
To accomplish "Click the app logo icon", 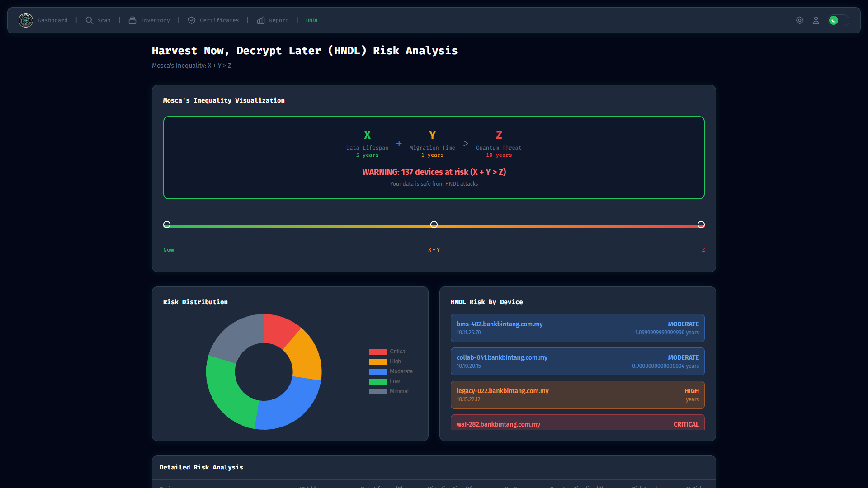I will click(x=26, y=20).
